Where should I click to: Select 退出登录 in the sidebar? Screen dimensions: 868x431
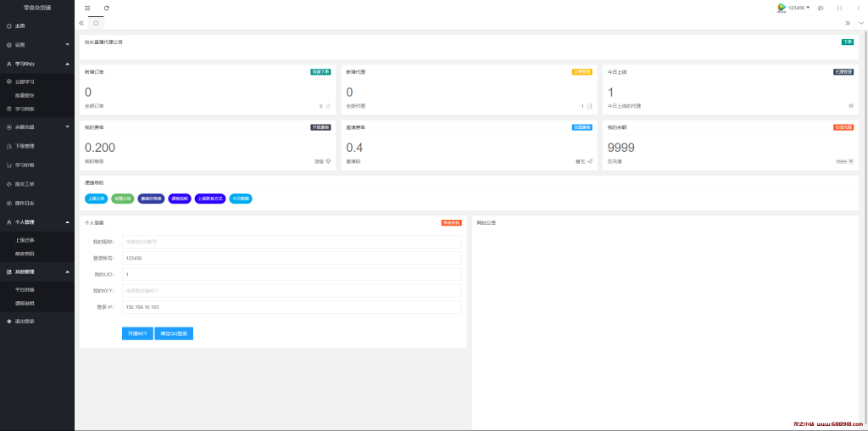click(25, 322)
